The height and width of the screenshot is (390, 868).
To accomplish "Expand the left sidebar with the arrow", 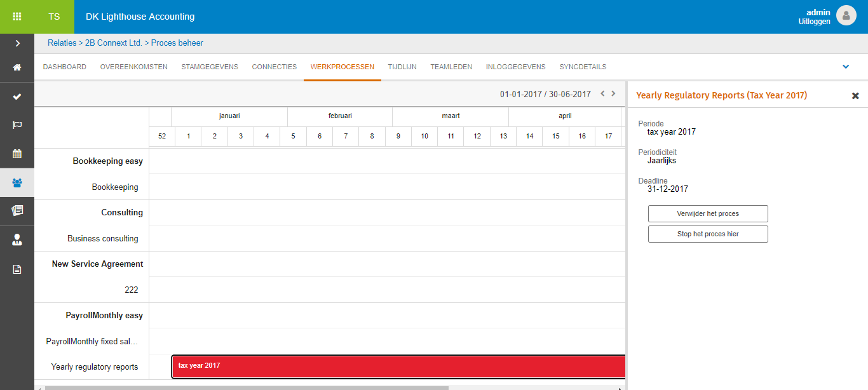I will 17,43.
